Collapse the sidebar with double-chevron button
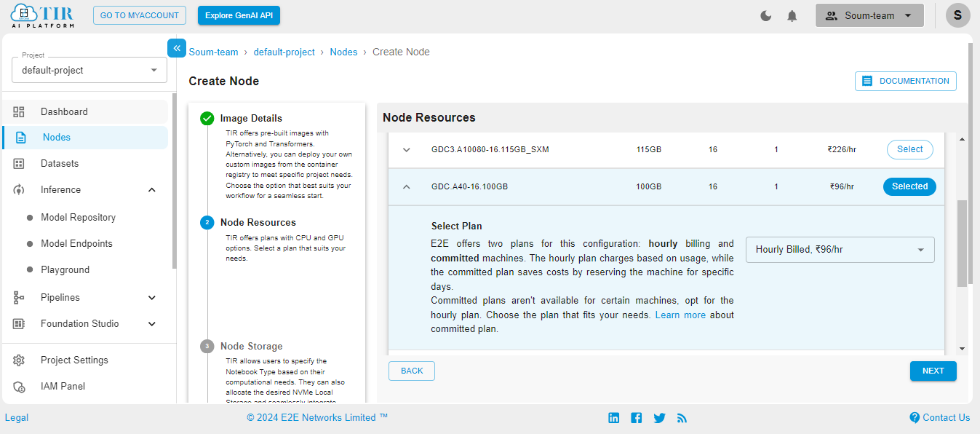Viewport: 980px width, 434px height. click(177, 47)
